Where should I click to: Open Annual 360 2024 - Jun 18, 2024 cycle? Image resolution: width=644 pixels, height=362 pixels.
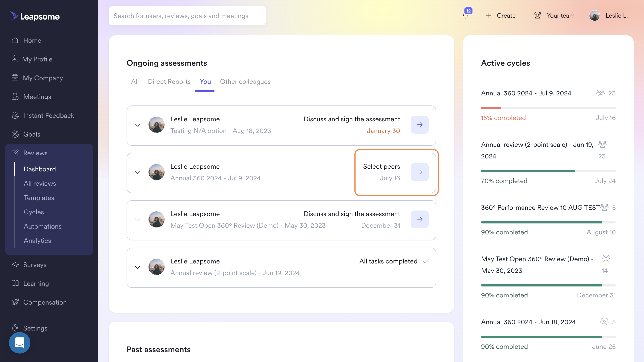pyautogui.click(x=528, y=322)
